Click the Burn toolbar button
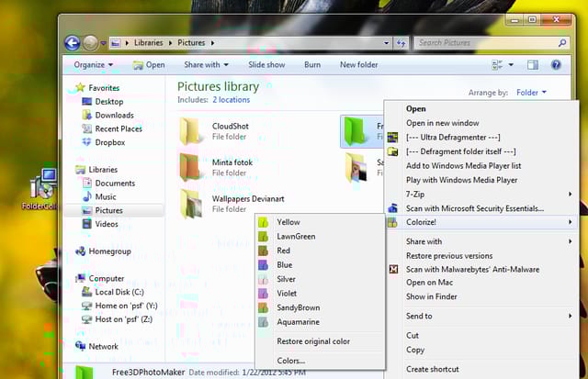The width and height of the screenshot is (588, 379). click(x=312, y=65)
